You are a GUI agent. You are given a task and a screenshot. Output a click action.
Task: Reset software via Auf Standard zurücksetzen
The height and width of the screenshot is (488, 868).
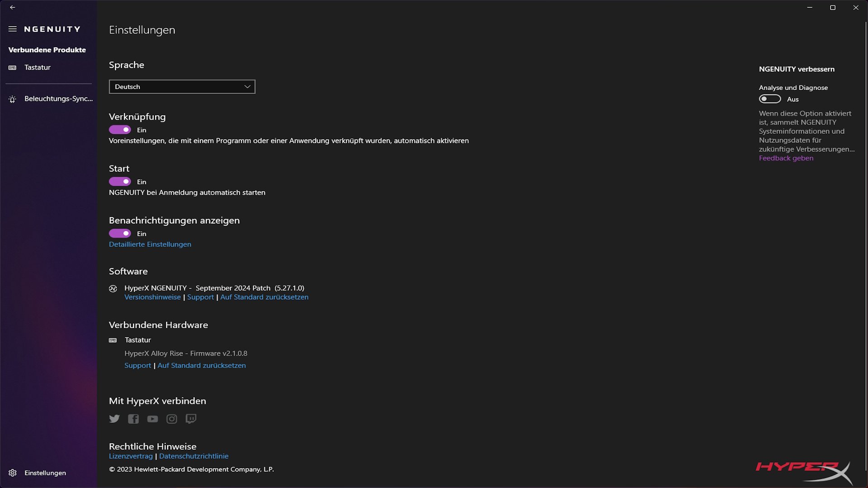tap(264, 297)
